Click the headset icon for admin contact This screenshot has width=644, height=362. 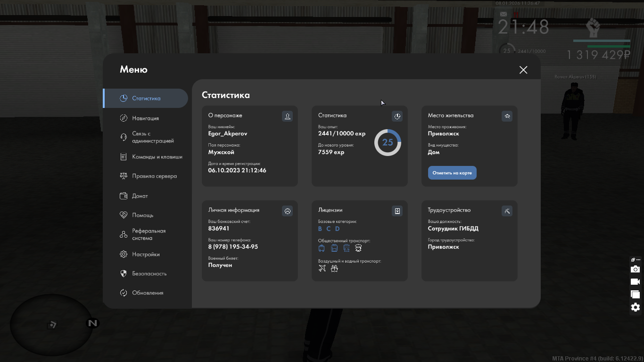124,137
